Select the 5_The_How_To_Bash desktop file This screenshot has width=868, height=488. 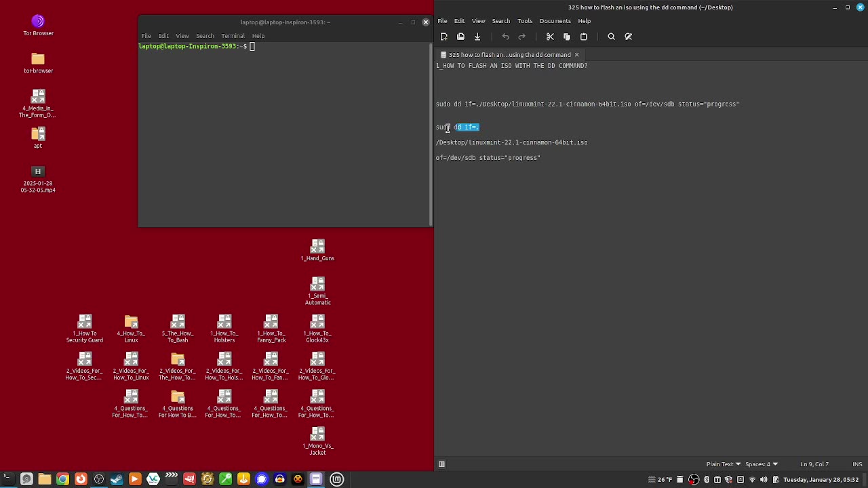[x=178, y=328]
